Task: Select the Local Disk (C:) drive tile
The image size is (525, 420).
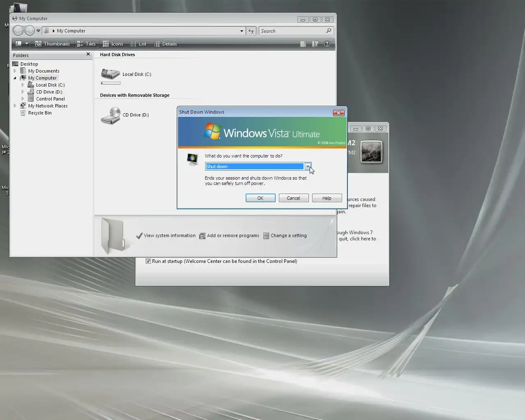Action: coord(126,75)
